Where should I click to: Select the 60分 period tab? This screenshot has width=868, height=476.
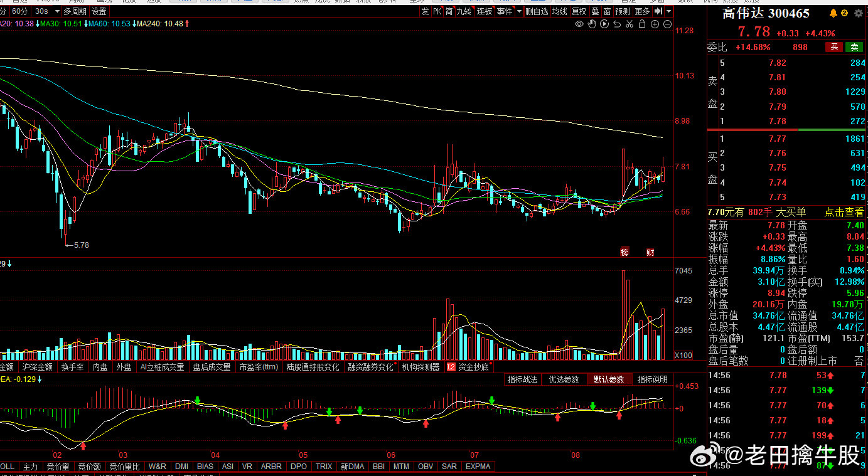click(20, 11)
